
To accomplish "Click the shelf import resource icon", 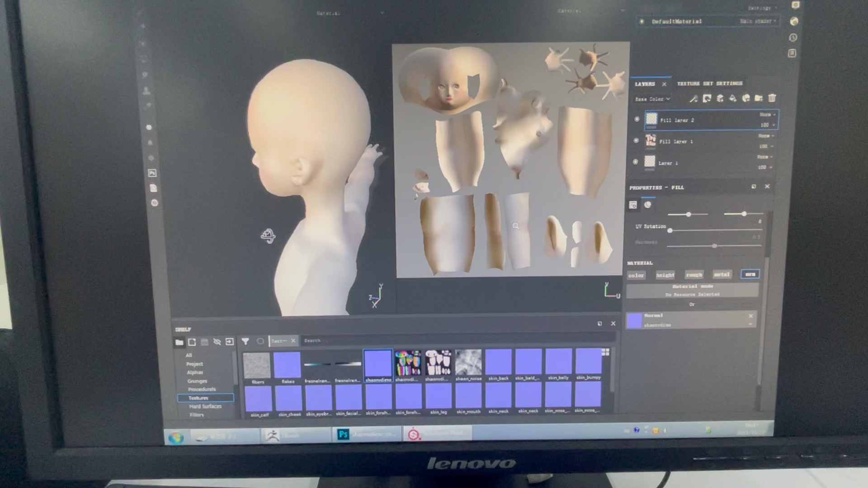I will tap(192, 342).
